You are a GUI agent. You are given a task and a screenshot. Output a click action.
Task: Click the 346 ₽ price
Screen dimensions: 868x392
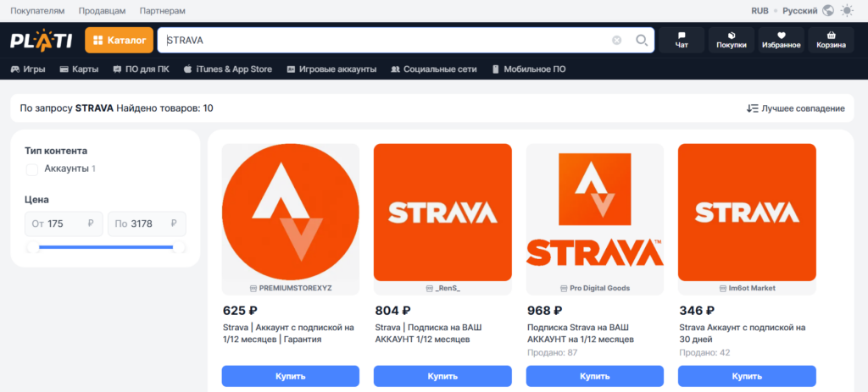tap(697, 310)
